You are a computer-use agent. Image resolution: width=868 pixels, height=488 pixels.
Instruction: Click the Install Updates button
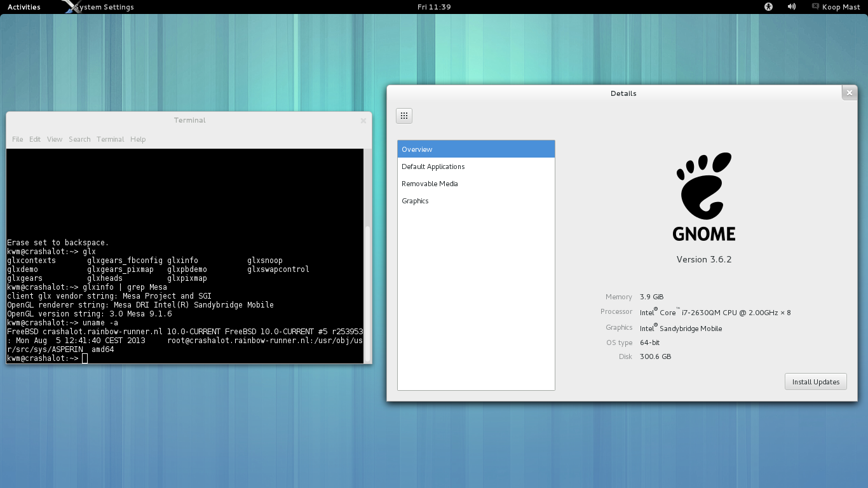coord(815,382)
